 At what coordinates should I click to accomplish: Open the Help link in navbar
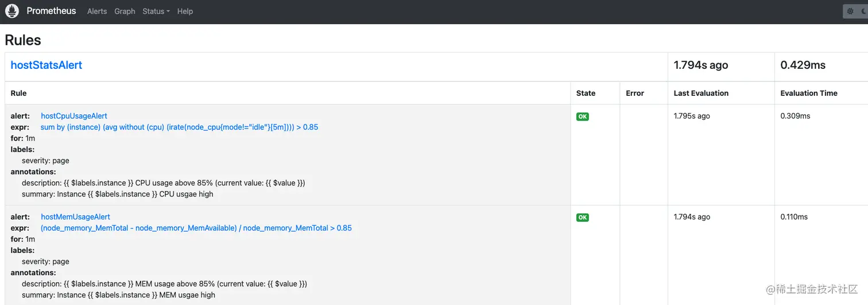[x=185, y=11]
